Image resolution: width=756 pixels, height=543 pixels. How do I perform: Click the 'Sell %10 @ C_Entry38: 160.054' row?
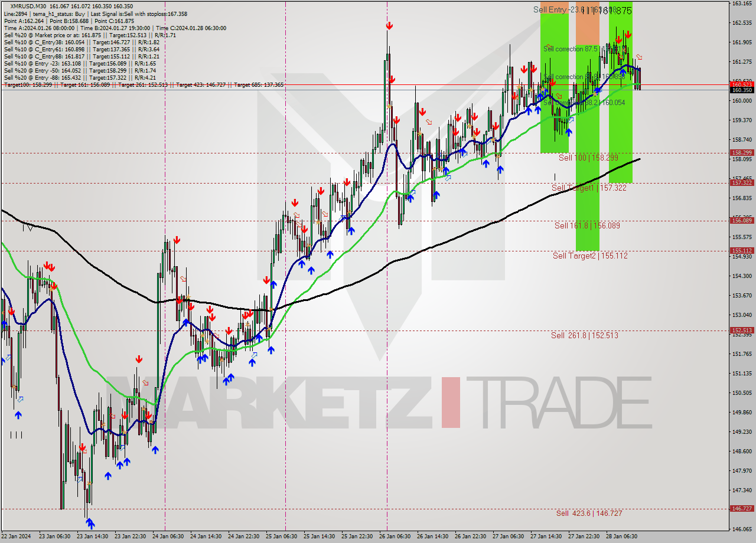click(x=82, y=42)
